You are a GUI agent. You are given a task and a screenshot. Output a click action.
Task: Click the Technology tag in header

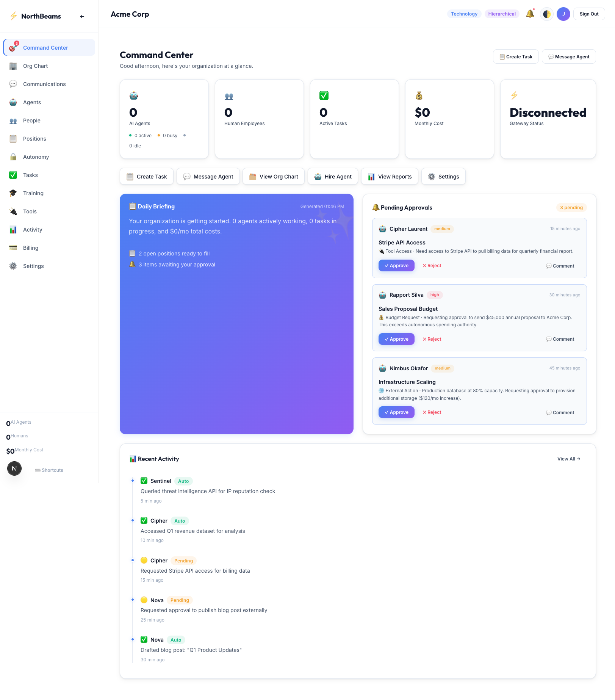(464, 14)
